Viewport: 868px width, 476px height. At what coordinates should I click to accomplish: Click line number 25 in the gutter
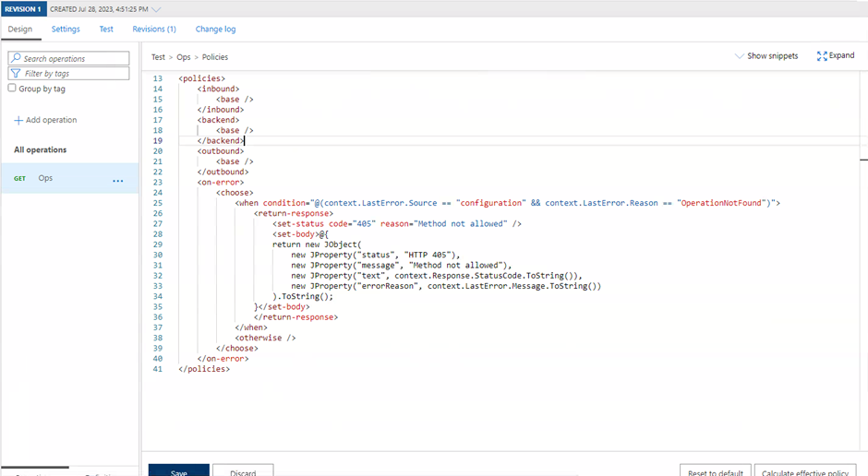[x=158, y=203]
